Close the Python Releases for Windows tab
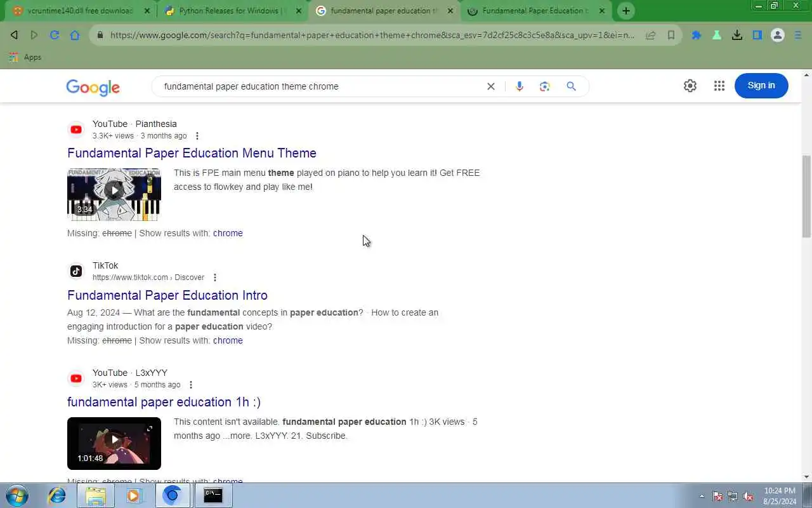The height and width of the screenshot is (508, 812). 299,11
